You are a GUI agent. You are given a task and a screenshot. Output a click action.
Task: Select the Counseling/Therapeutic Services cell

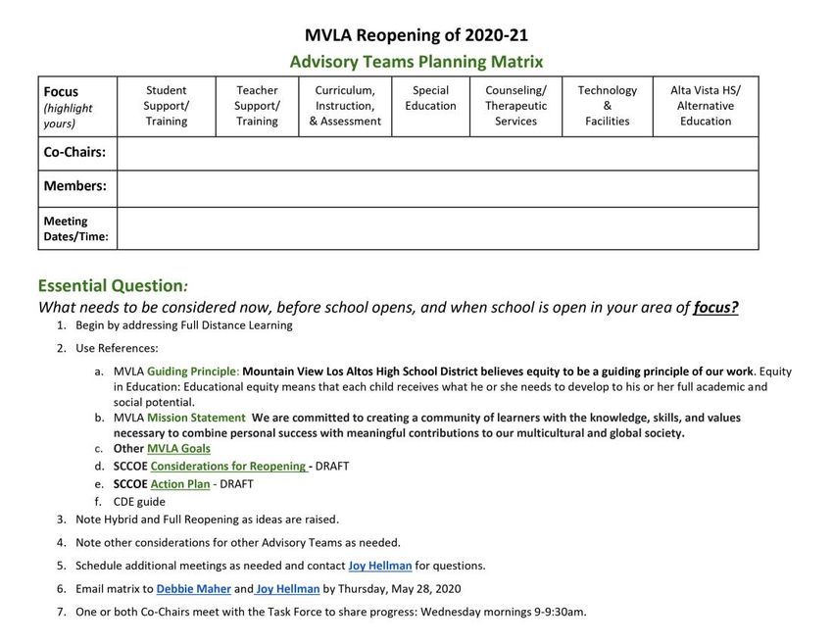515,106
